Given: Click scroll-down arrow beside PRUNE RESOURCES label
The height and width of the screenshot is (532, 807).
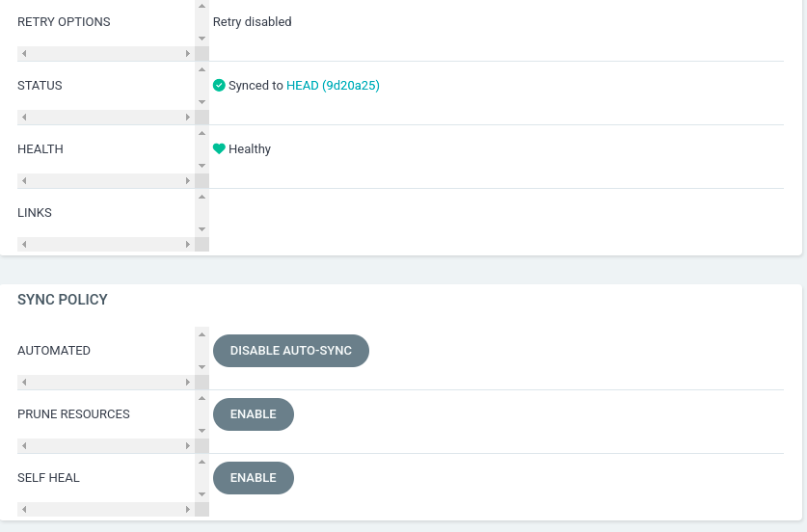Looking at the screenshot, I should click(202, 430).
